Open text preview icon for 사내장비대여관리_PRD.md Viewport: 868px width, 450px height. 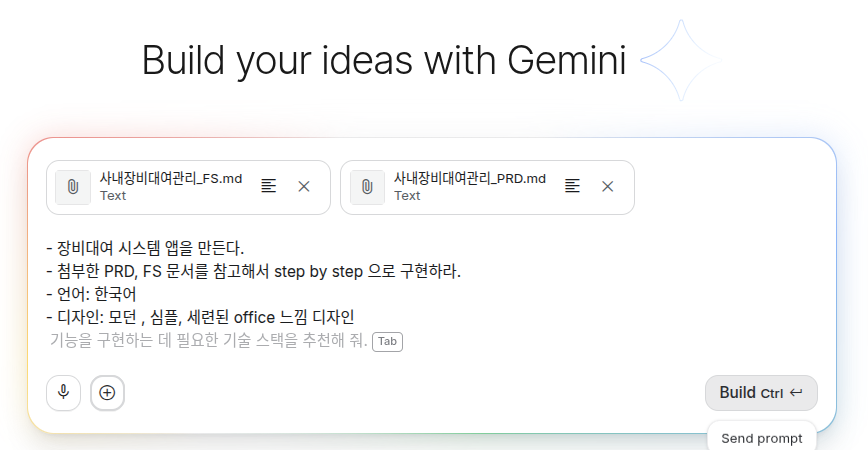[572, 187]
